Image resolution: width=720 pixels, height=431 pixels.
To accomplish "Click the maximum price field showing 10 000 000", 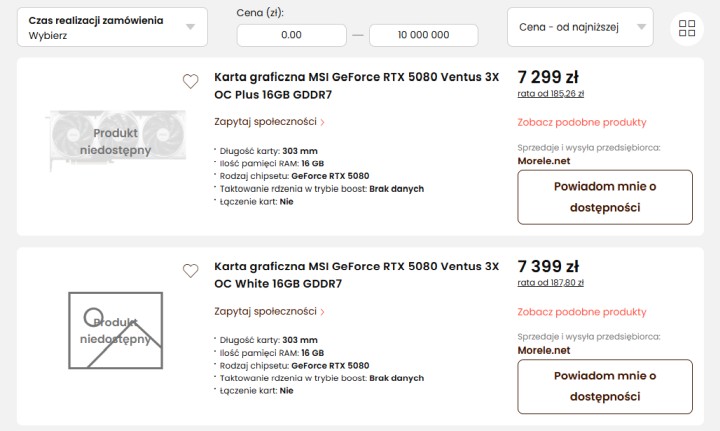I will (x=423, y=35).
